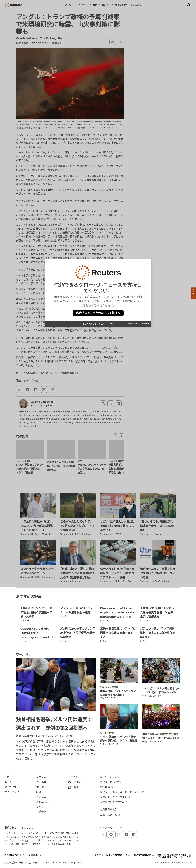196x868 pixels.
Task: Share article on Facebook below related topics
Action: 27,390
